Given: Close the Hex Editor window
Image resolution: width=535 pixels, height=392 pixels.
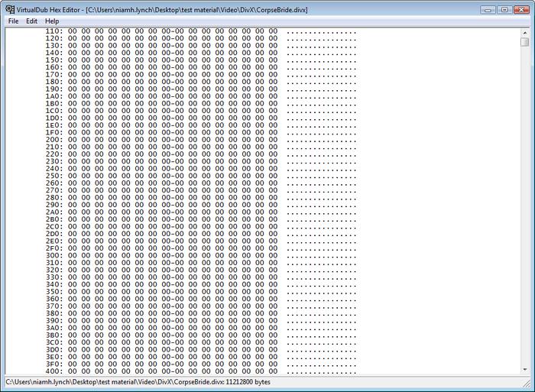Looking at the screenshot, I should coord(521,10).
